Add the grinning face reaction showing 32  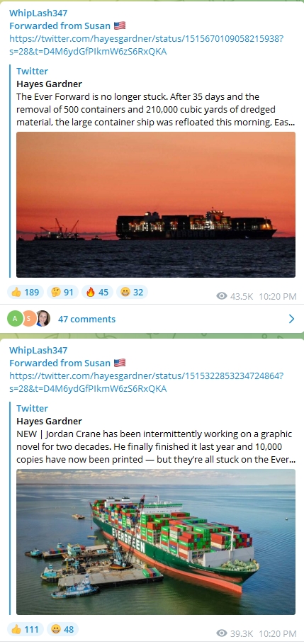133,292
